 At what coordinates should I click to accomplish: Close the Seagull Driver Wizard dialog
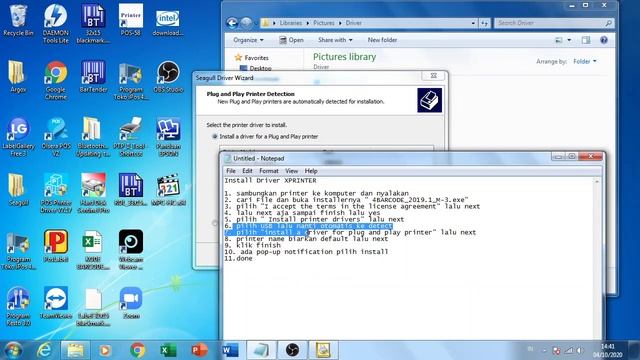coord(433,76)
